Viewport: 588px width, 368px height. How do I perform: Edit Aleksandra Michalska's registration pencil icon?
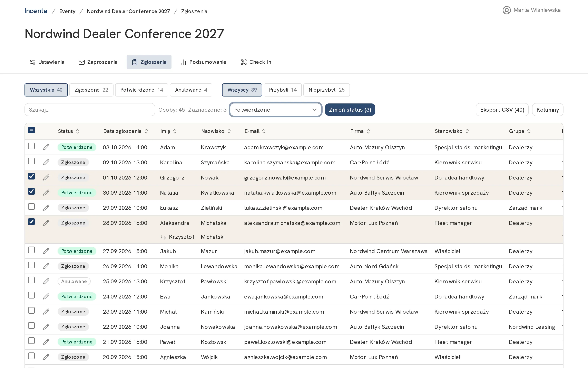pos(46,223)
